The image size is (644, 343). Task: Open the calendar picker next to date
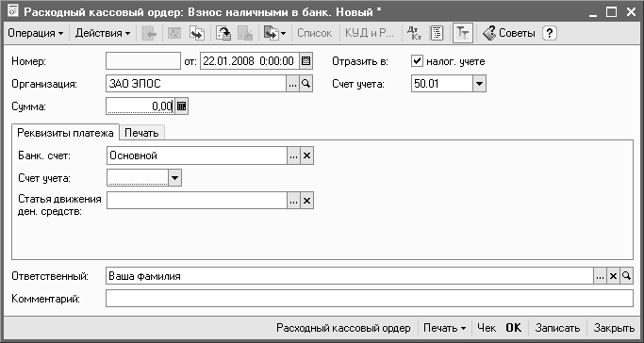click(306, 61)
